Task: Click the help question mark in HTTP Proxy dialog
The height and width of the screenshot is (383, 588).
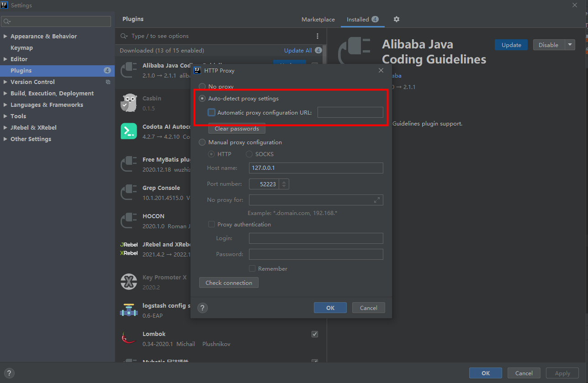Action: coord(203,308)
